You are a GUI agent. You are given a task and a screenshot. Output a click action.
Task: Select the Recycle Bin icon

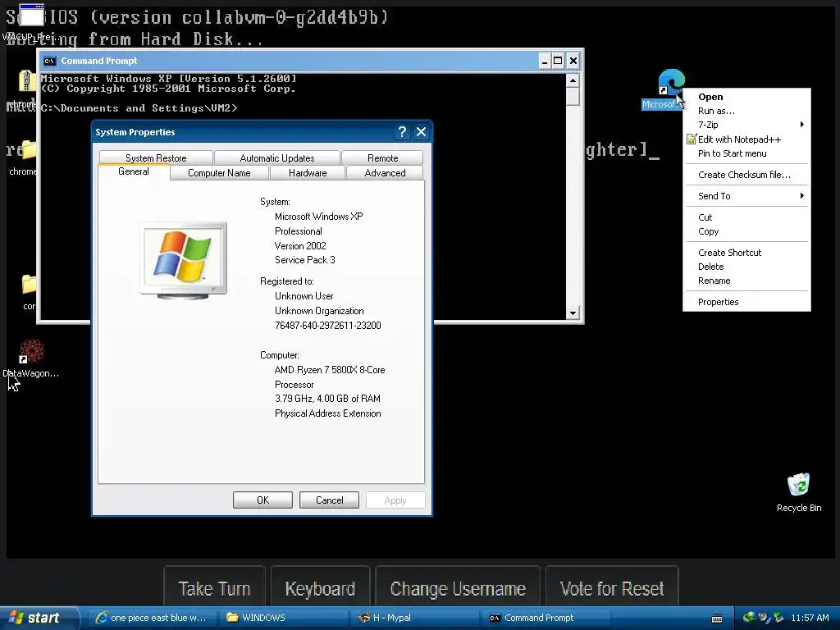[798, 485]
